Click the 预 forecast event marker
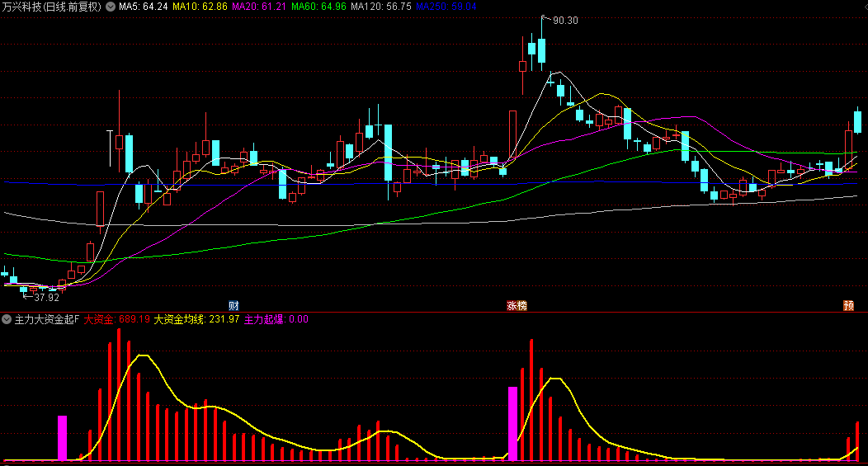This screenshot has width=868, height=466. coord(849,305)
